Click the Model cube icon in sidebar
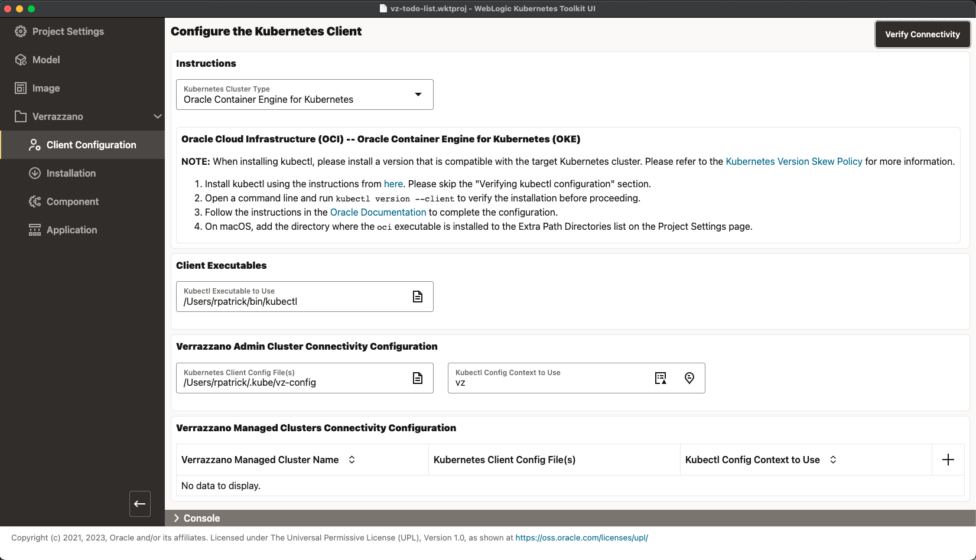This screenshot has height=560, width=976. (21, 60)
